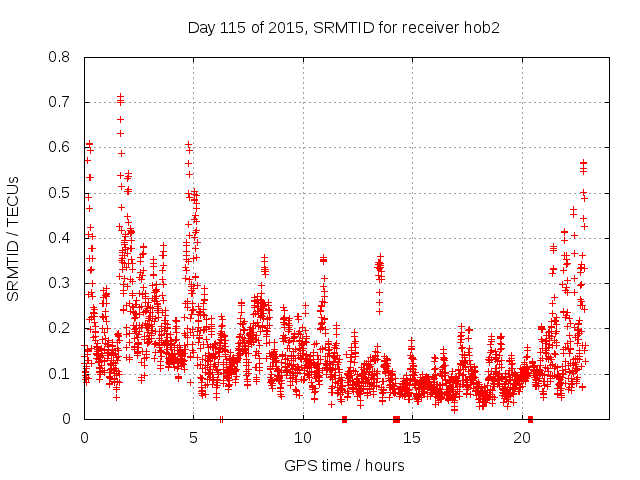This screenshot has width=640, height=480.
Task: Click the 10 tick label on x-axis
Action: click(x=303, y=438)
